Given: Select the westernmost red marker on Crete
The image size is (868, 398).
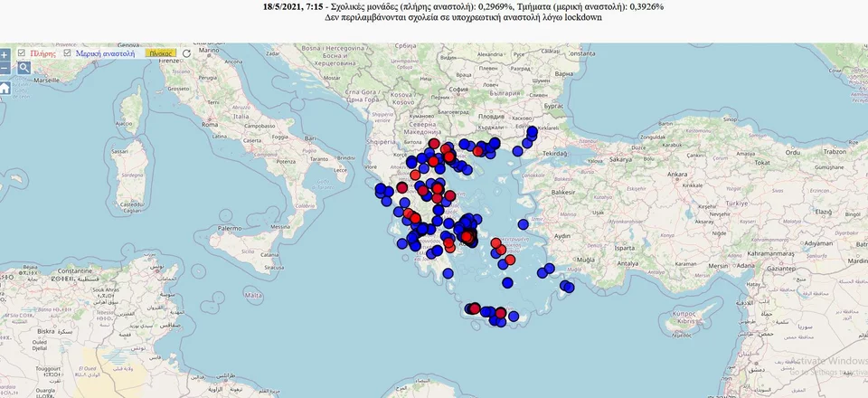Looking at the screenshot, I should [474, 309].
